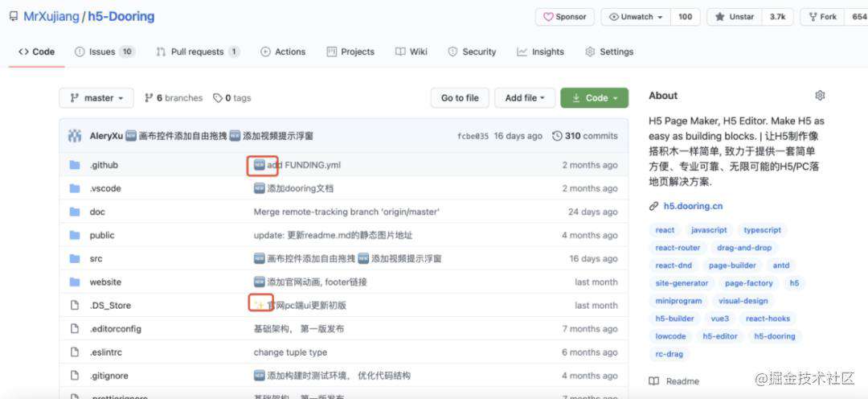Click the Readme book icon
The height and width of the screenshot is (399, 868).
653,381
